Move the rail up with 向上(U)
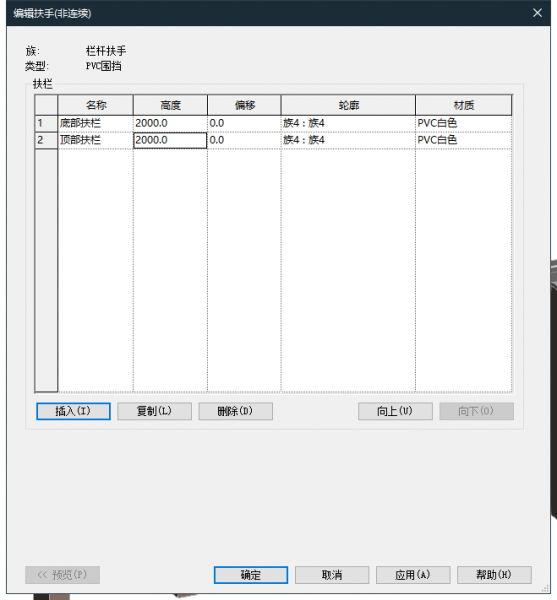 (x=395, y=411)
